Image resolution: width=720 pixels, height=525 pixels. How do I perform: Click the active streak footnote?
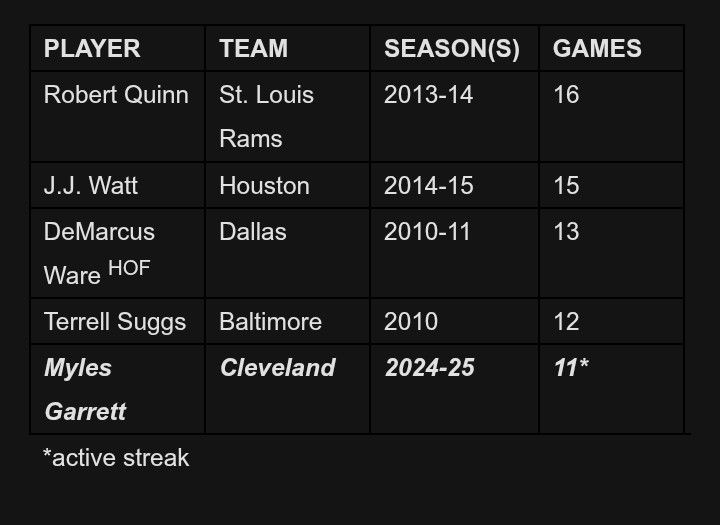pos(116,457)
